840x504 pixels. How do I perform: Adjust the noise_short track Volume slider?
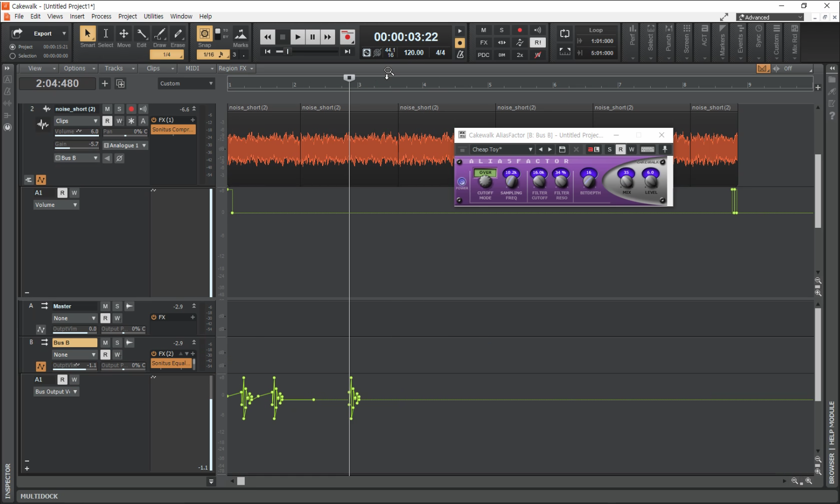coord(76,132)
